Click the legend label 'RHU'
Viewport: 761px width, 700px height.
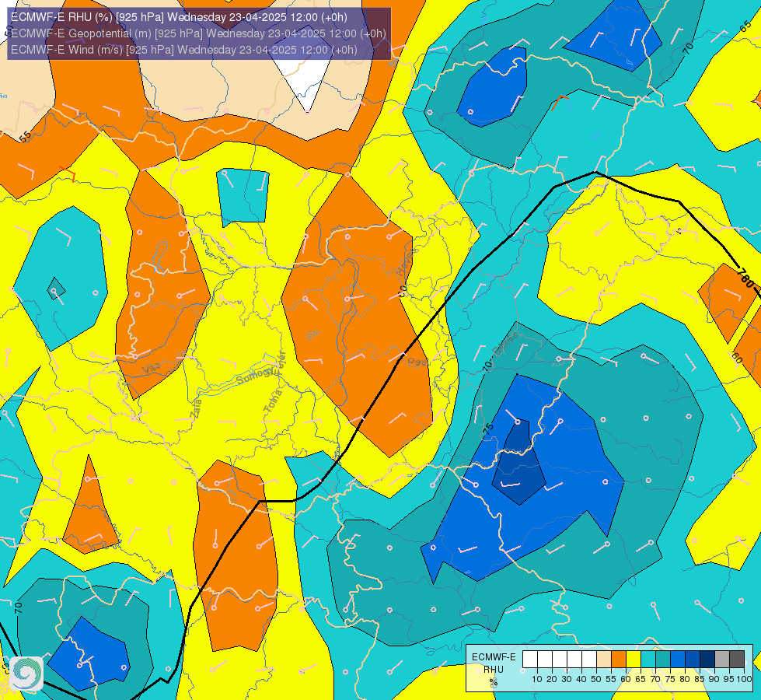[x=494, y=670]
